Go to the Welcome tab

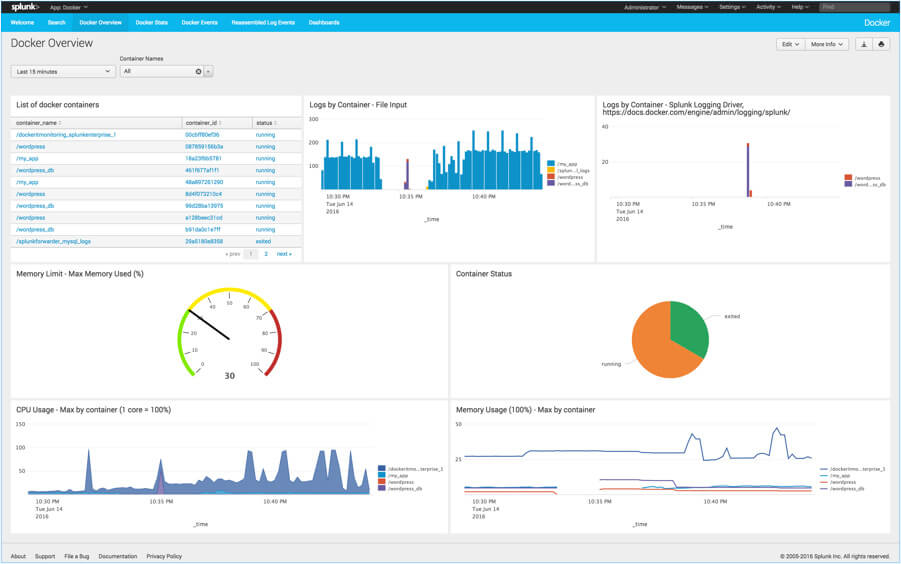(22, 22)
